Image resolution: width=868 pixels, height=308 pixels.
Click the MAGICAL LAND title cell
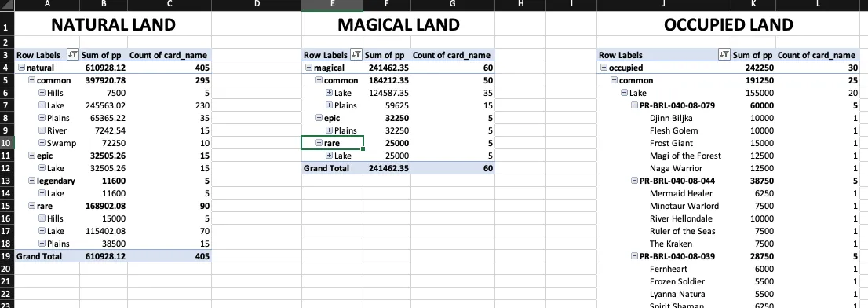[399, 24]
